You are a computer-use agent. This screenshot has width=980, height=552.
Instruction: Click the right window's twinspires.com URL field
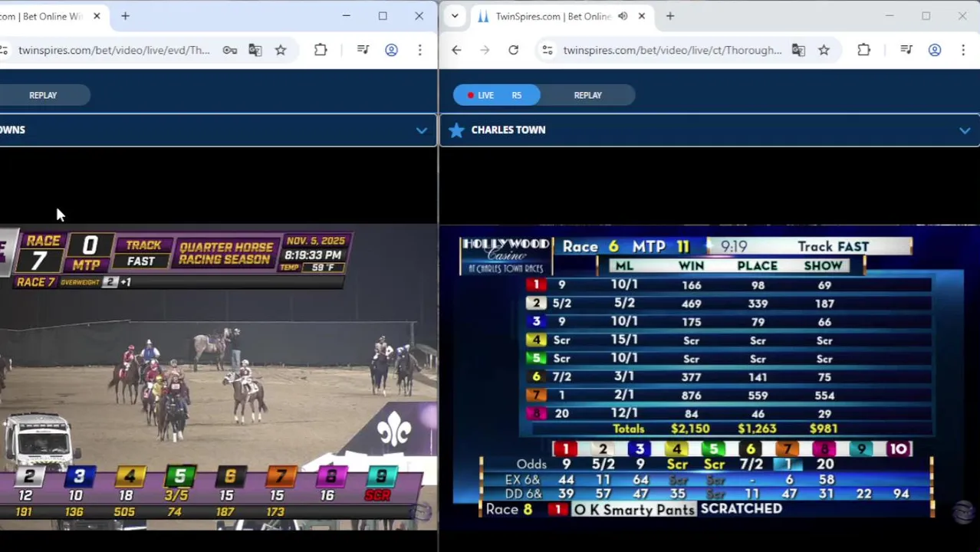(x=673, y=50)
